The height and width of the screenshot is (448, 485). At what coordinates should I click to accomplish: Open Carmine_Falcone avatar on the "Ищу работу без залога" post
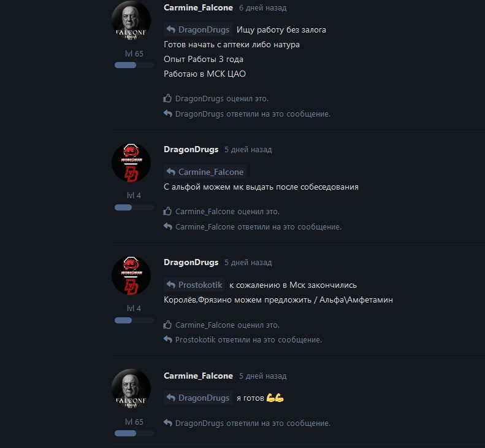[x=131, y=20]
